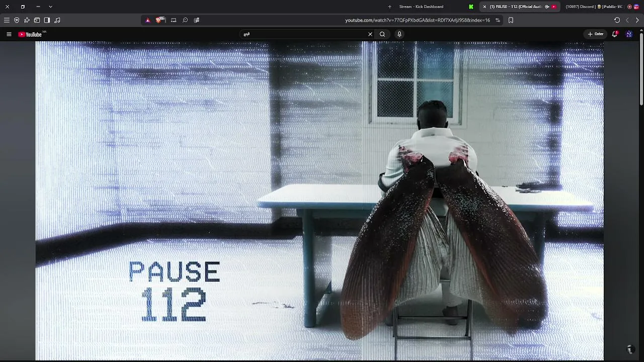Click the Brave Rewards triangle icon
644x362 pixels.
[147, 20]
